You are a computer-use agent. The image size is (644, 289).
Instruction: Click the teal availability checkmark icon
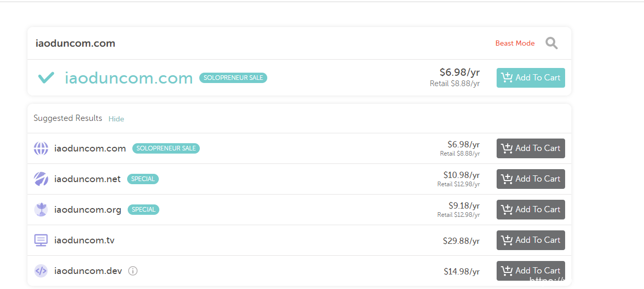coord(46,78)
